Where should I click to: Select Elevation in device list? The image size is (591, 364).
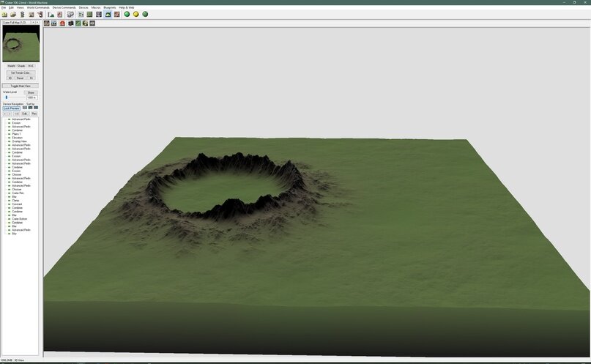pyautogui.click(x=17, y=138)
